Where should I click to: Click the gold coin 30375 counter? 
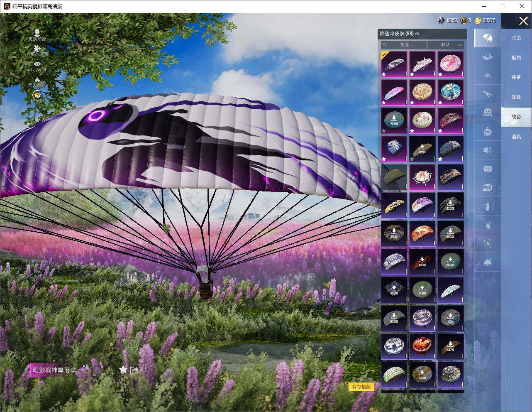485,20
